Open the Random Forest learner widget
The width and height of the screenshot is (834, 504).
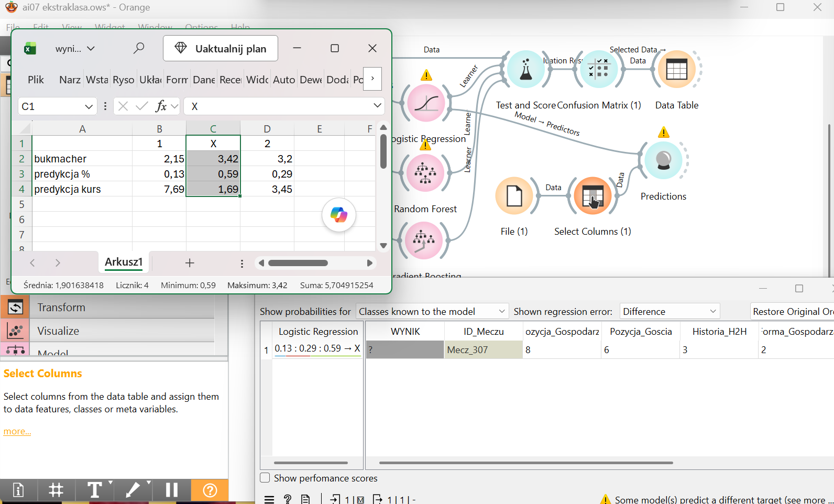point(425,172)
